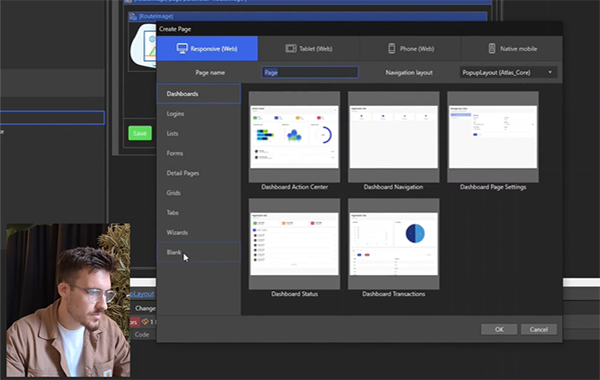Select the Tabs template category
The width and height of the screenshot is (600, 380).
[199, 212]
